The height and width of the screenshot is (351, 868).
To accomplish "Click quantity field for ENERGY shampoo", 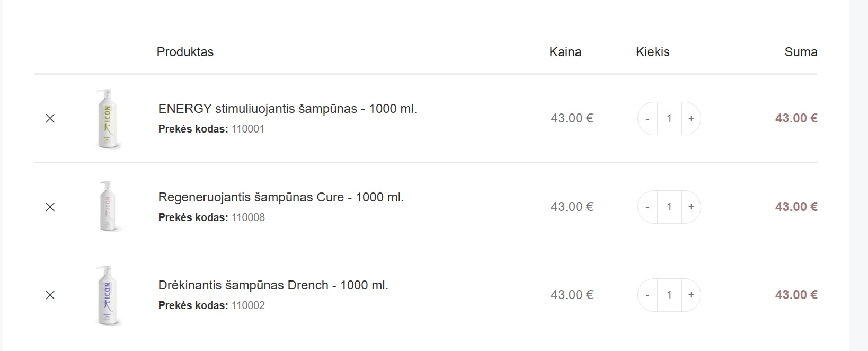I will click(669, 119).
